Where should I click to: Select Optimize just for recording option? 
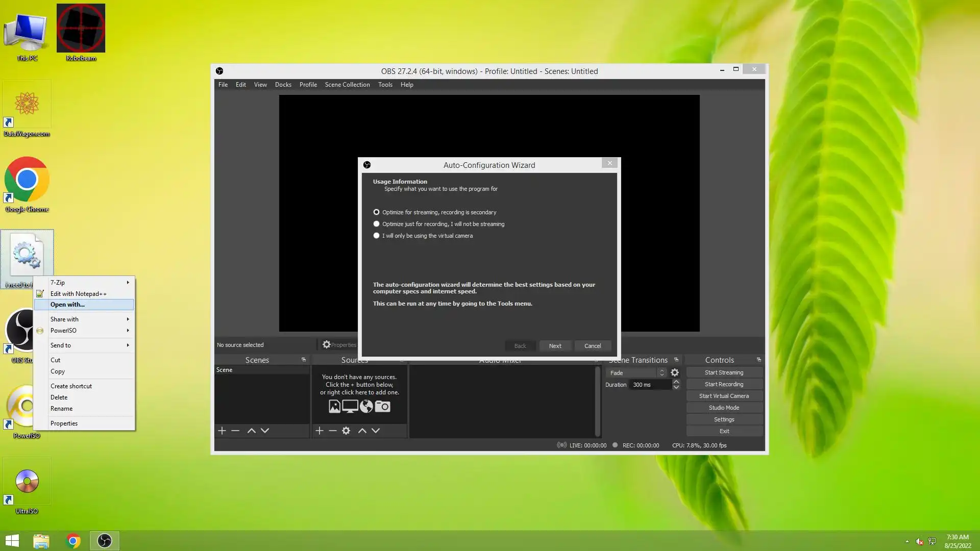click(x=377, y=224)
